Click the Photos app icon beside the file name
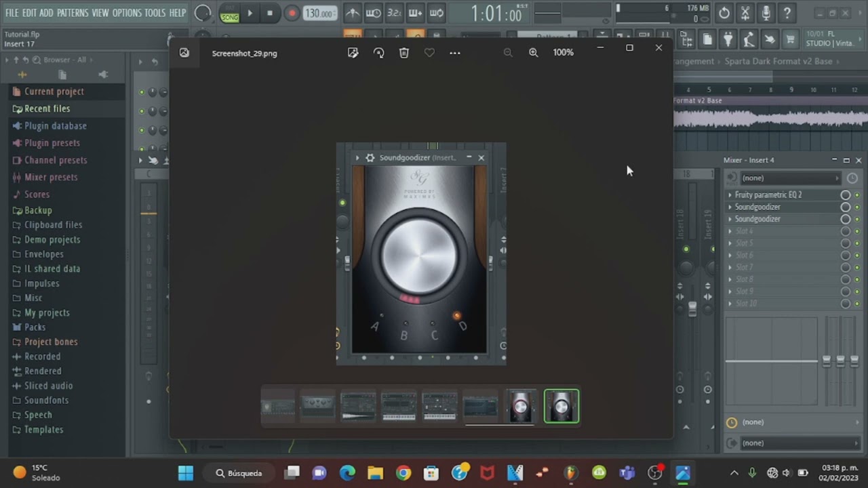The height and width of the screenshot is (488, 868). [x=184, y=53]
